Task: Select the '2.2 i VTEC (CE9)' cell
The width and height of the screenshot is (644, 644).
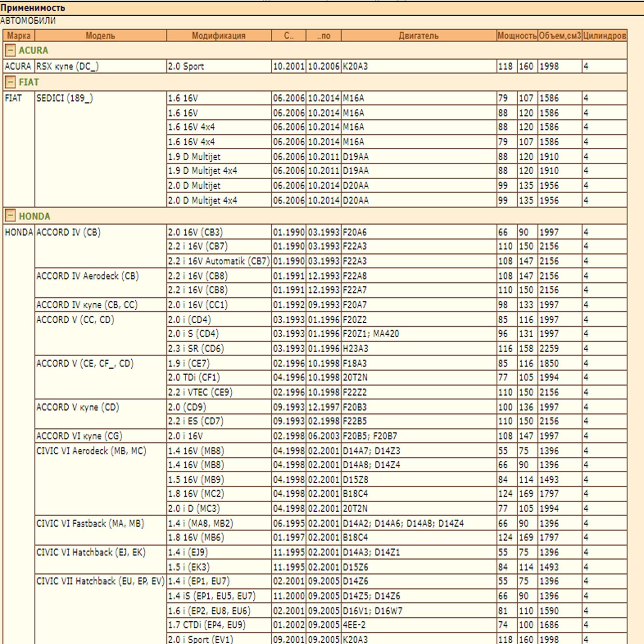Action: [x=219, y=392]
